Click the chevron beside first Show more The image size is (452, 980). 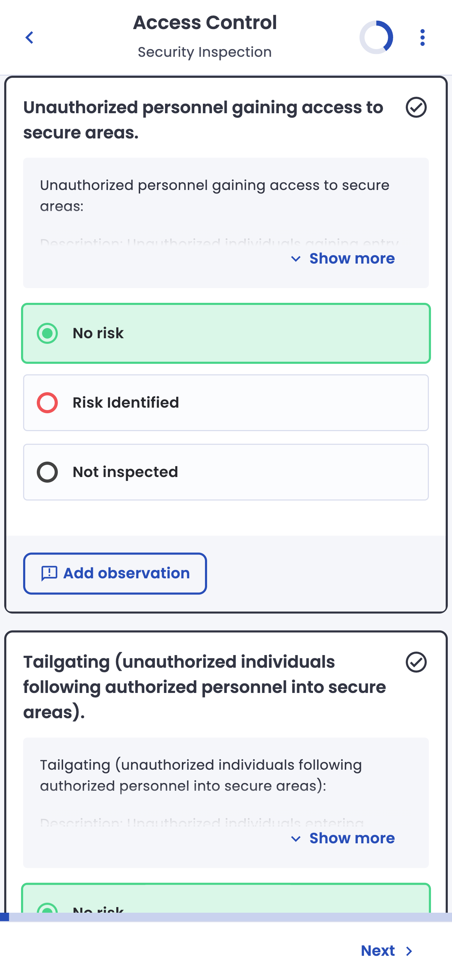[x=296, y=259]
